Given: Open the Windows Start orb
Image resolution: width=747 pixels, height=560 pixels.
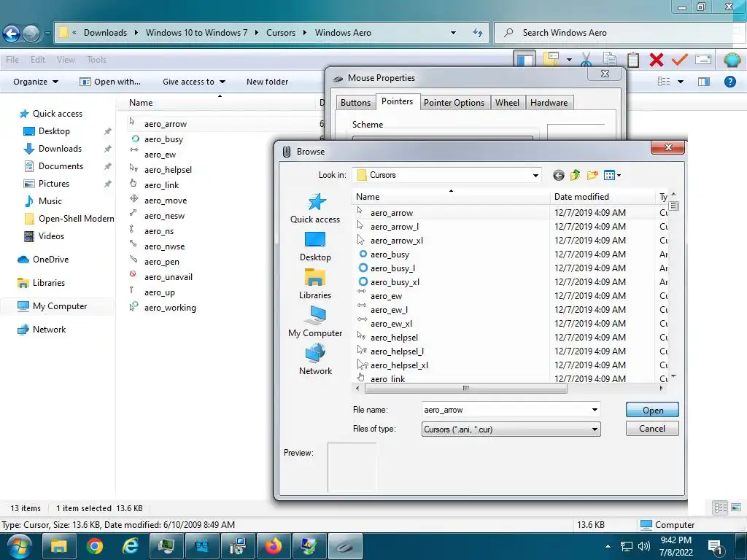Looking at the screenshot, I should [19, 546].
